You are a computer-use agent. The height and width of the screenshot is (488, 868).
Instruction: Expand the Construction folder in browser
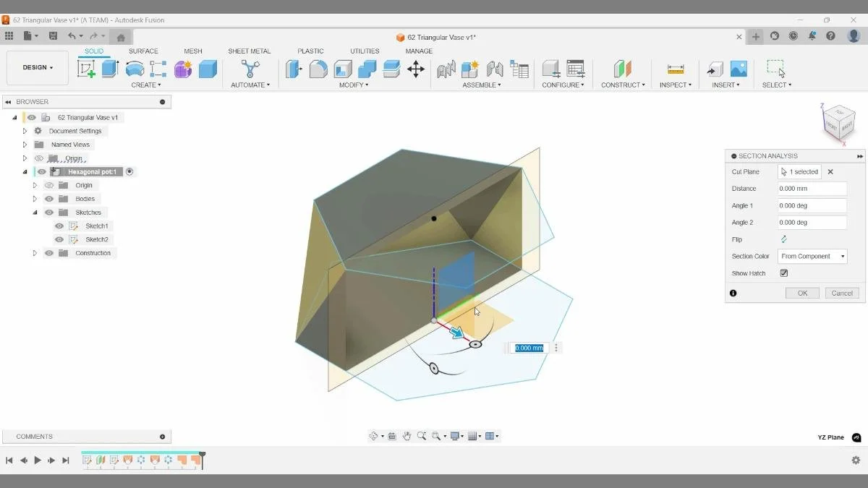pos(35,252)
